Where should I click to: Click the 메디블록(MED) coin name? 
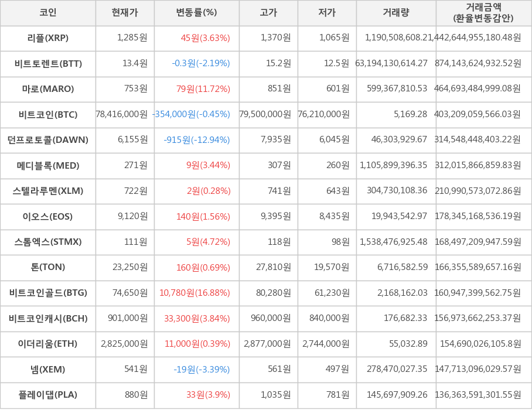click(48, 166)
